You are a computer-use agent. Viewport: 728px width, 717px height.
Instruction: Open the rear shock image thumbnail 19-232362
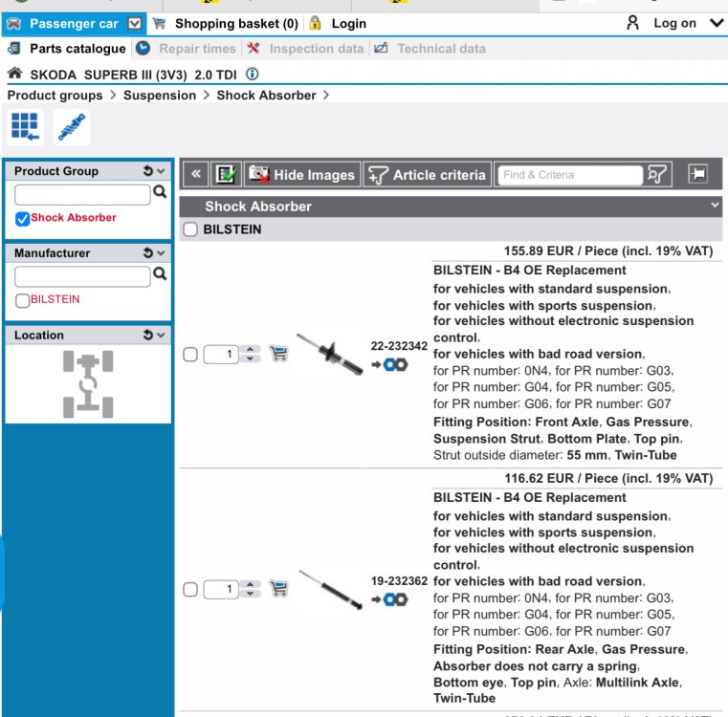(331, 590)
